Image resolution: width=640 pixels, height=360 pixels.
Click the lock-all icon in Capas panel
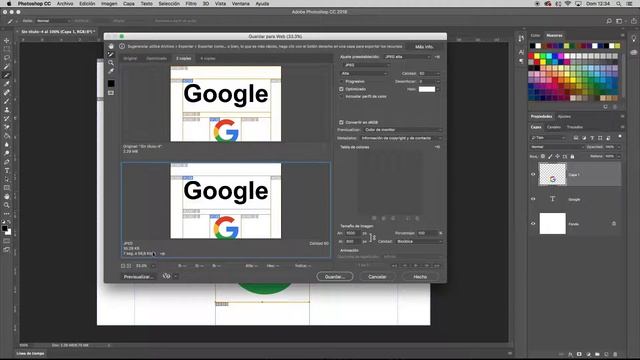click(x=572, y=156)
